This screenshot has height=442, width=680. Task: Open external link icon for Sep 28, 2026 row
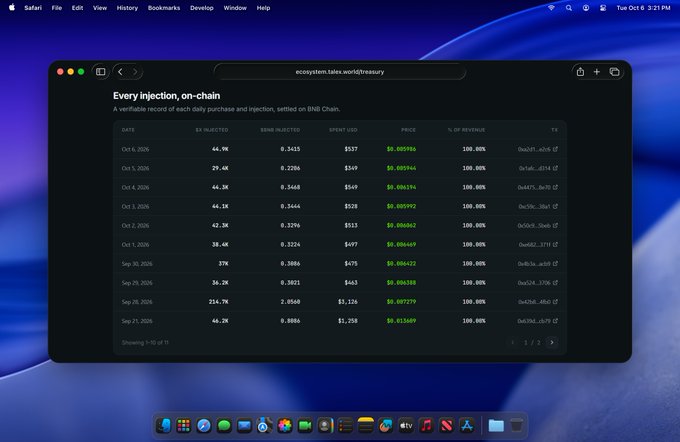(555, 301)
